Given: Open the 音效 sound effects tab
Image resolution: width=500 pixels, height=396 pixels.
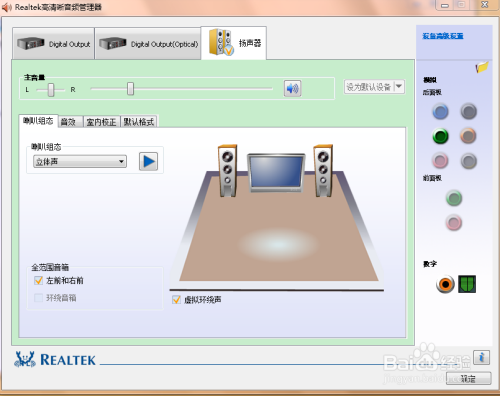Looking at the screenshot, I should [x=70, y=122].
